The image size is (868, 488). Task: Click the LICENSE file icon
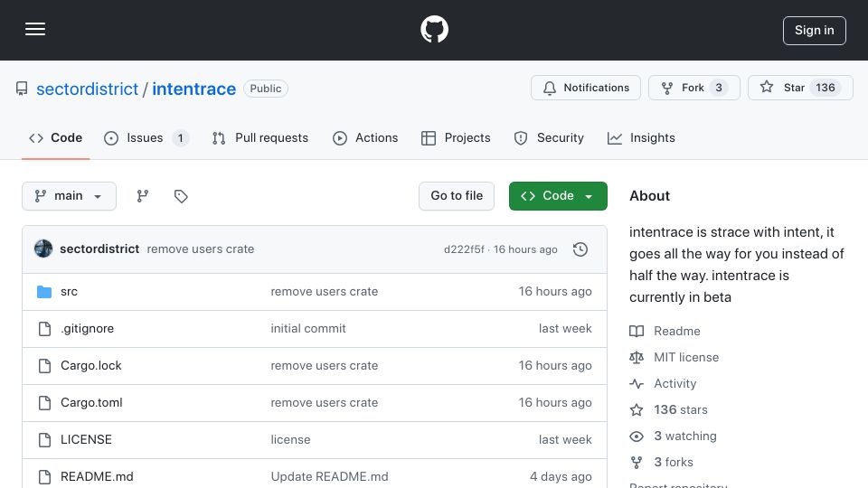tap(44, 440)
